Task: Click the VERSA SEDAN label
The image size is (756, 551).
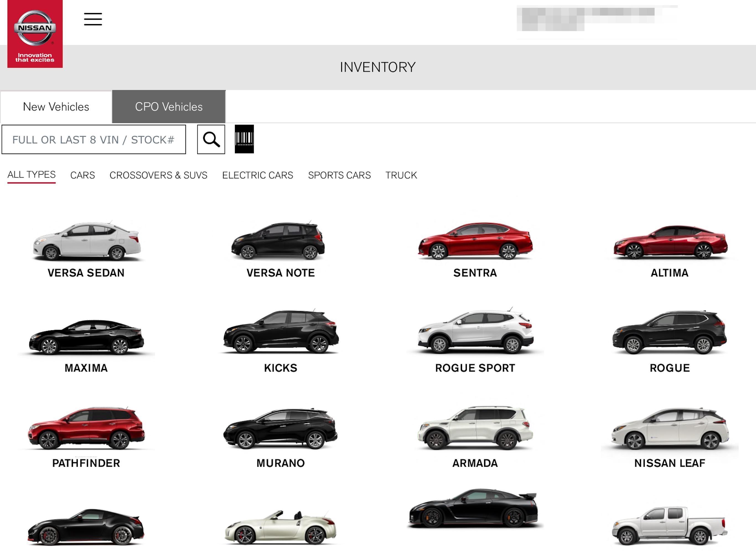Action: click(x=86, y=273)
